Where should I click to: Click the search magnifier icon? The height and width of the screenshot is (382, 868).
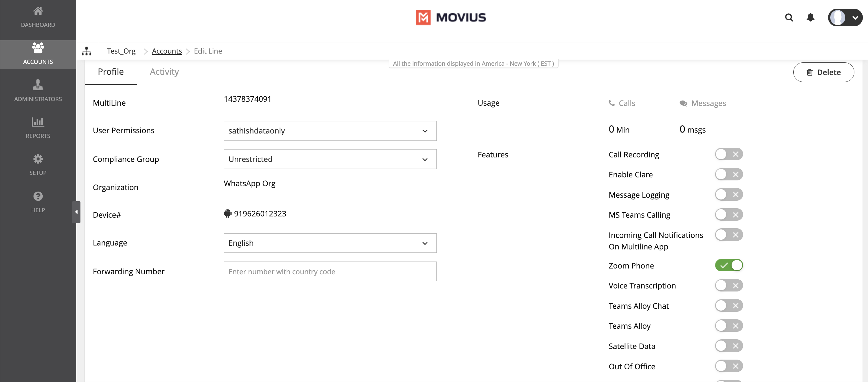point(788,18)
